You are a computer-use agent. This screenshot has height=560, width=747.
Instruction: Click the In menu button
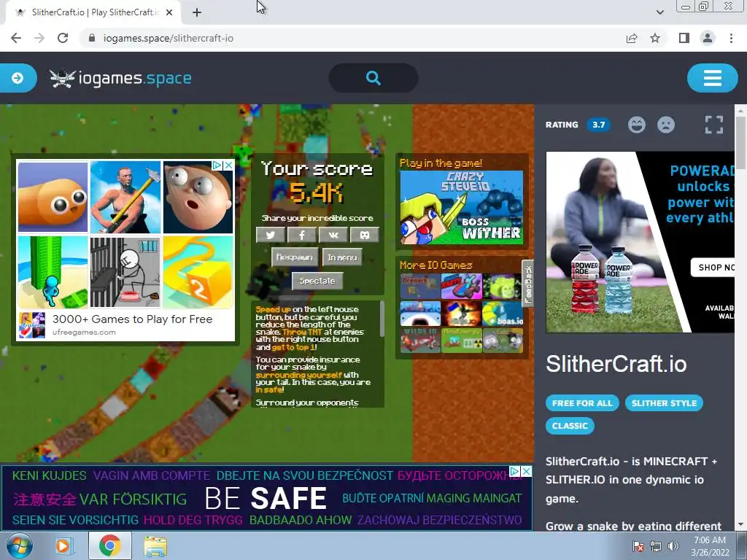342,257
